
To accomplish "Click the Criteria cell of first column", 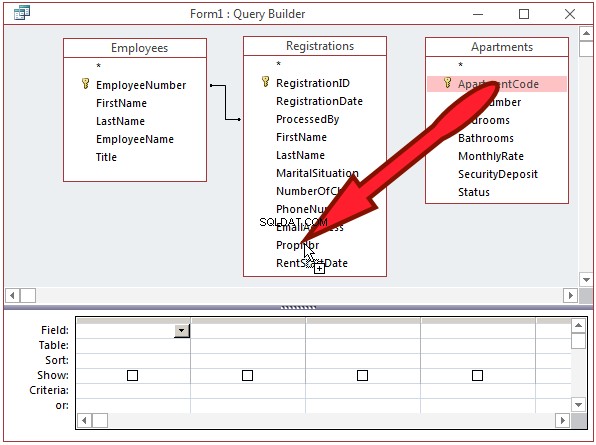I will (133, 391).
